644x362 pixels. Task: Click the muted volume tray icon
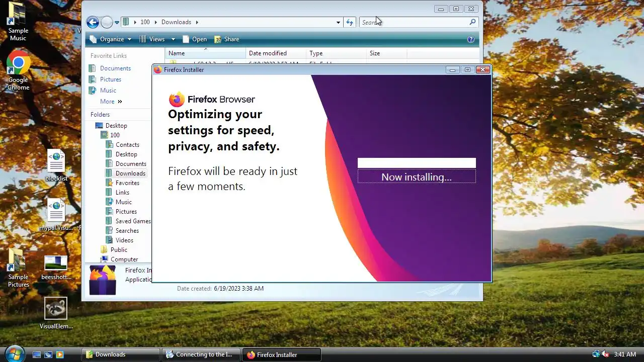[x=605, y=354]
